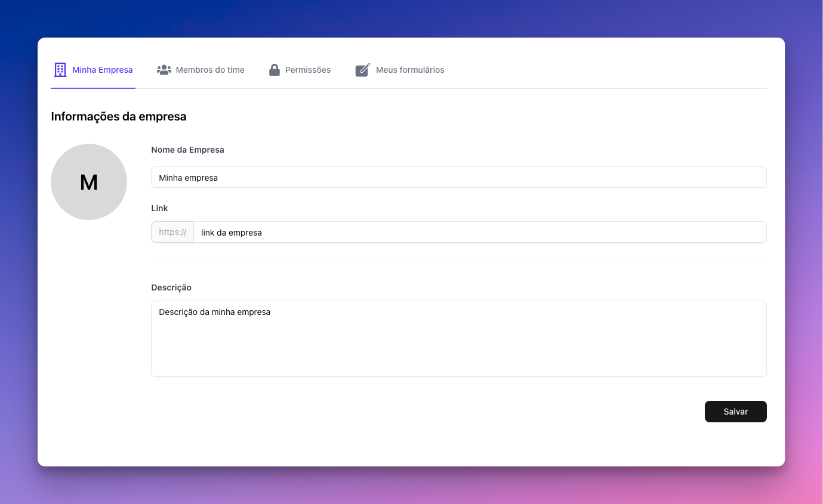Click the "Nome da Empresa" field label
This screenshot has width=823, height=504.
coord(187,150)
